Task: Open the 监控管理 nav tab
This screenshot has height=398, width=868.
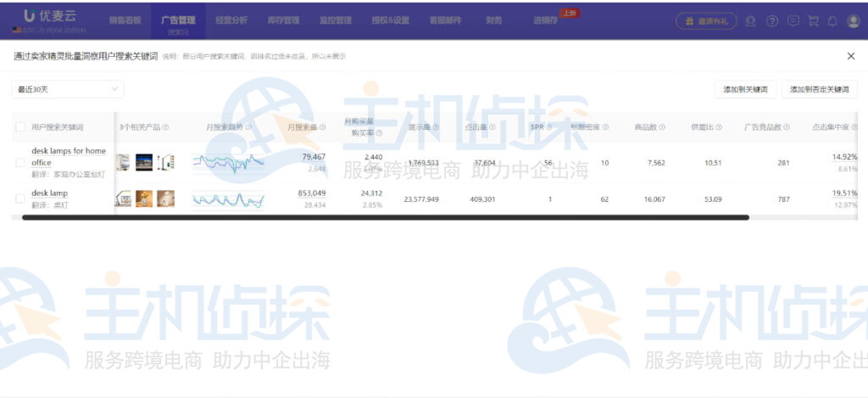Action: click(336, 20)
